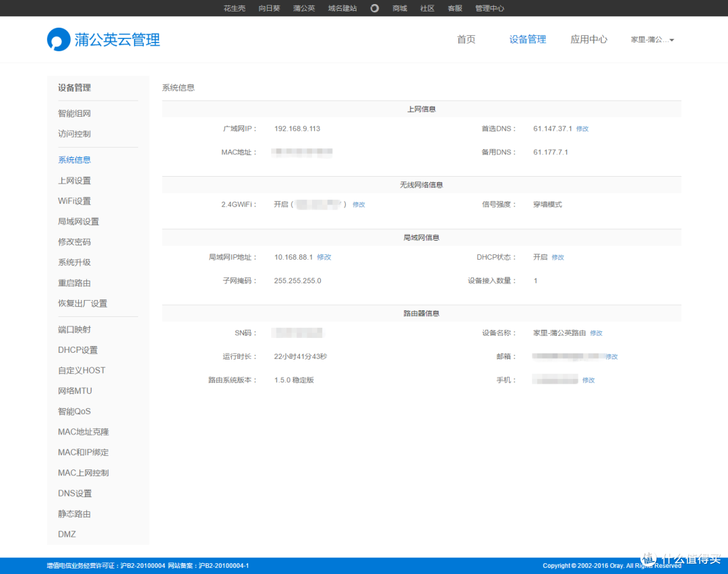Open 智能组网 in sidebar
728x574 pixels.
[x=74, y=113]
